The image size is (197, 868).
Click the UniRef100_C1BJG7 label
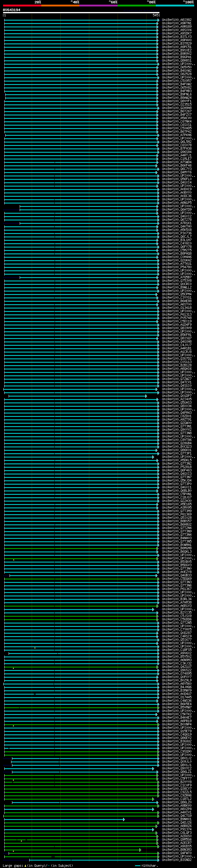[177, 497]
